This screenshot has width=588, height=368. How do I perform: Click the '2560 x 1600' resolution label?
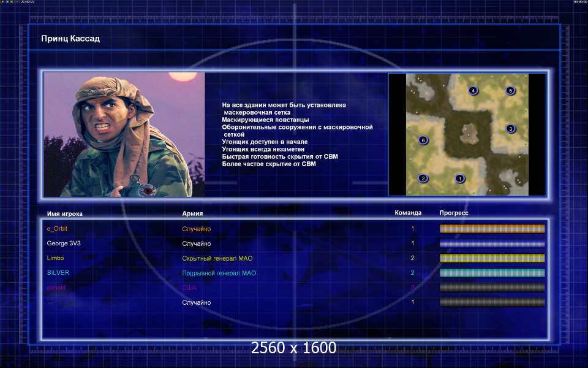coord(293,348)
